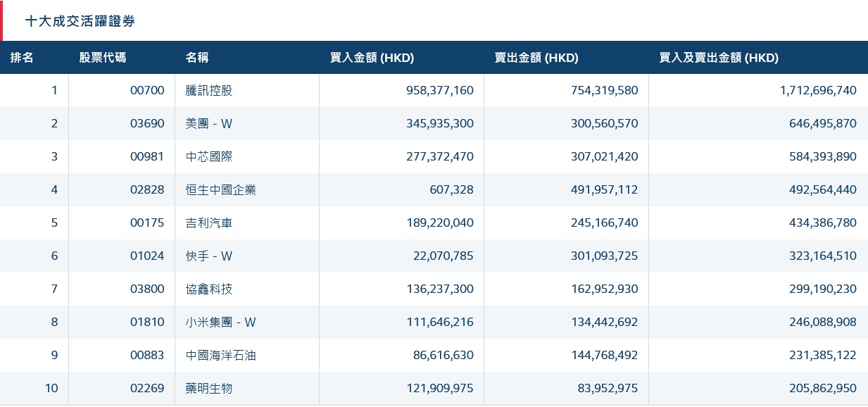Select the 十大成交活躍證券 section title
Viewport: 868px width, 407px height.
(x=80, y=21)
